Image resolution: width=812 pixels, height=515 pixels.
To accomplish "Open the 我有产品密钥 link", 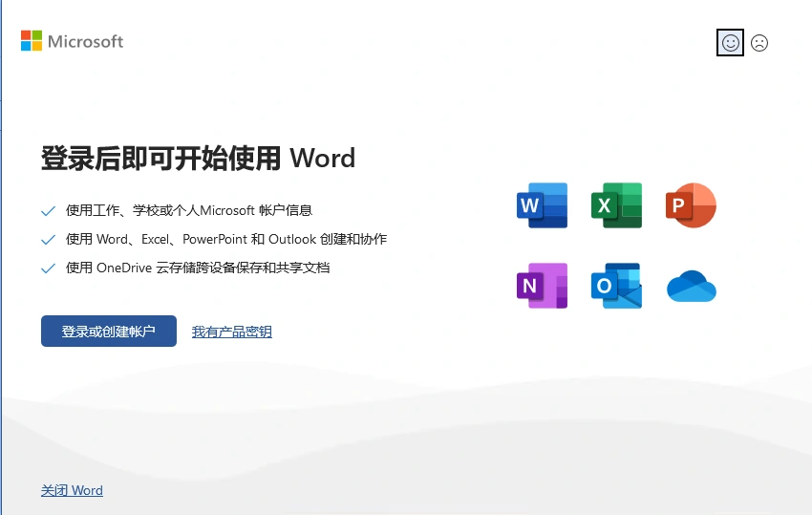I will point(232,332).
